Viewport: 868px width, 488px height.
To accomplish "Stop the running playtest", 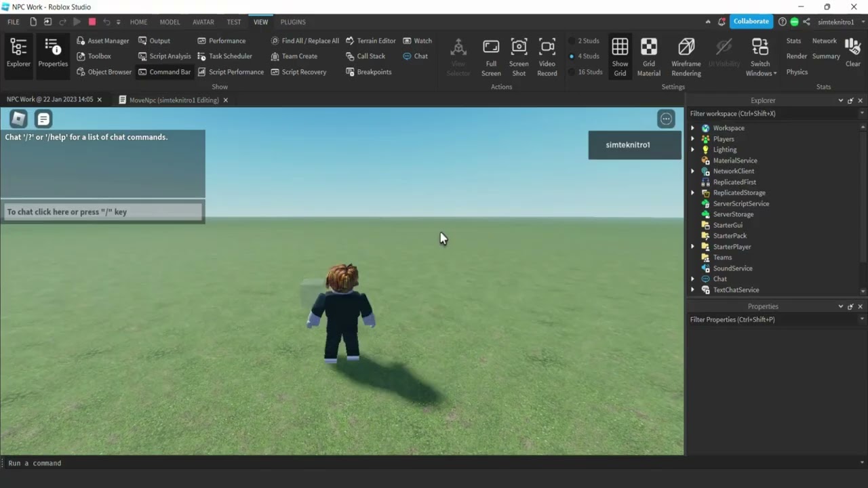I will coord(92,22).
